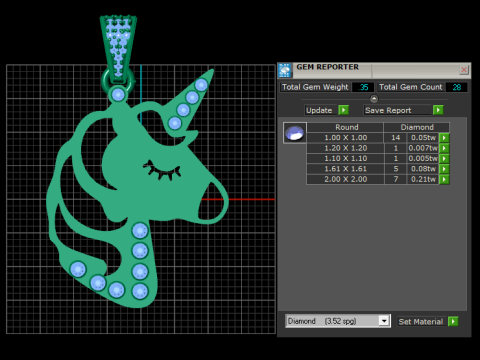Click the Total Gem Count value field
This screenshot has height=360, width=480.
coord(456,87)
